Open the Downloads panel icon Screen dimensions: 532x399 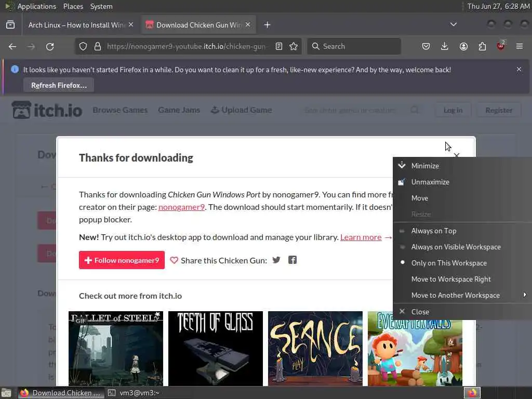click(445, 46)
